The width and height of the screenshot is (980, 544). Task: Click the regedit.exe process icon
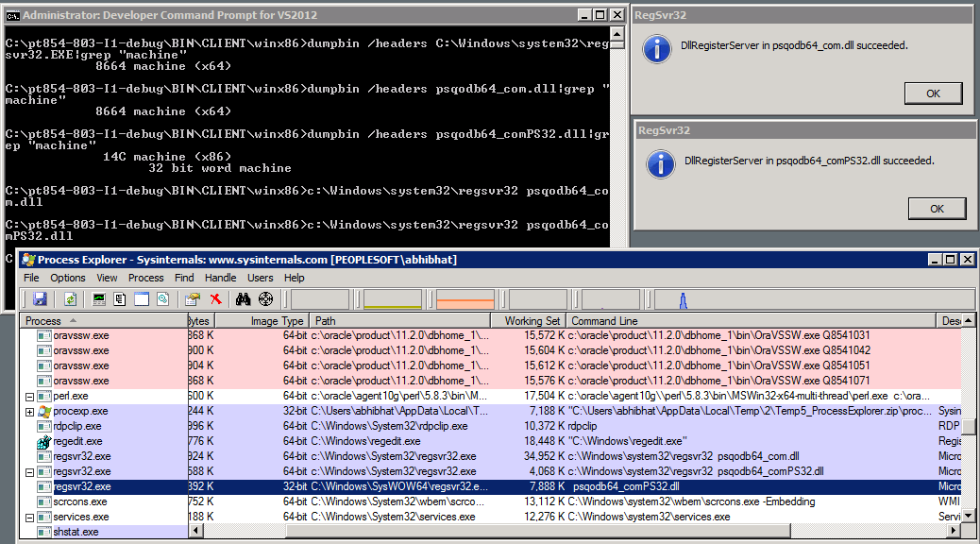pos(43,441)
